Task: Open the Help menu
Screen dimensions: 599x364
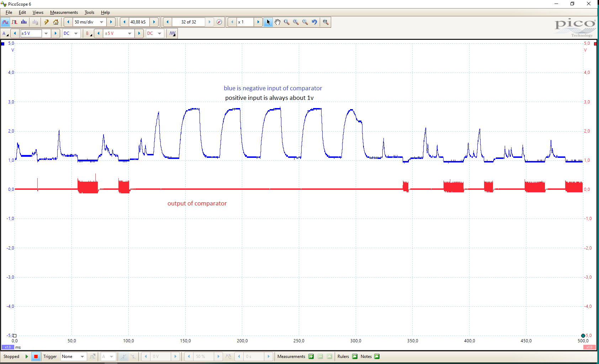Action: pyautogui.click(x=105, y=12)
